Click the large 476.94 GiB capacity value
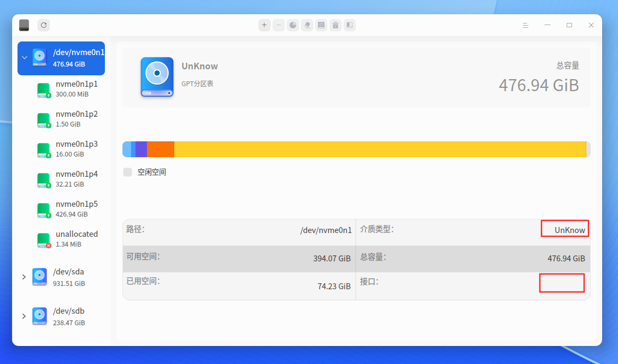 click(539, 85)
